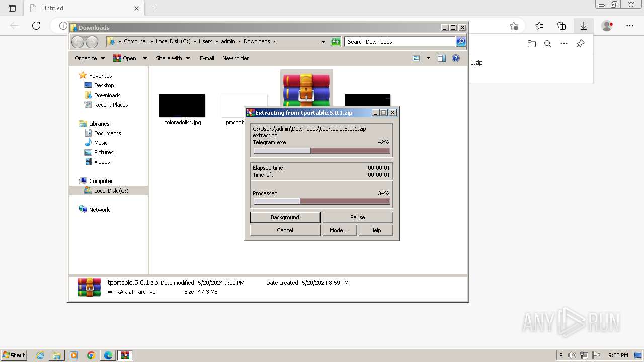This screenshot has height=362, width=644.
Task: Open downloads folder icon in Edge panel
Action: 532,44
